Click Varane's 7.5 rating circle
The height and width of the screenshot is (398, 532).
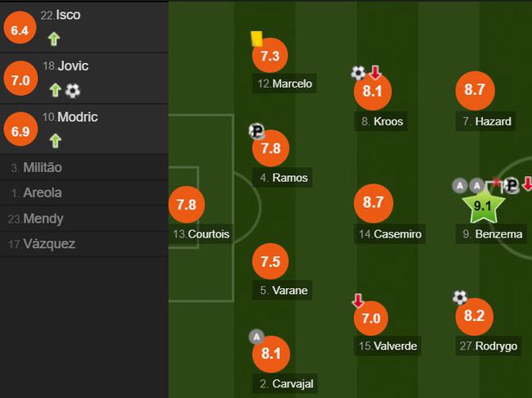(x=270, y=261)
